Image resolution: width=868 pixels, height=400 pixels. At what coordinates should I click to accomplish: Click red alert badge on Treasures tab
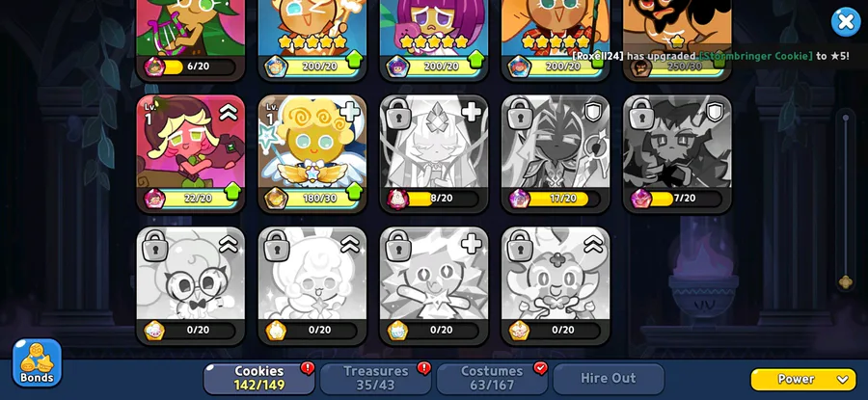pos(424,368)
